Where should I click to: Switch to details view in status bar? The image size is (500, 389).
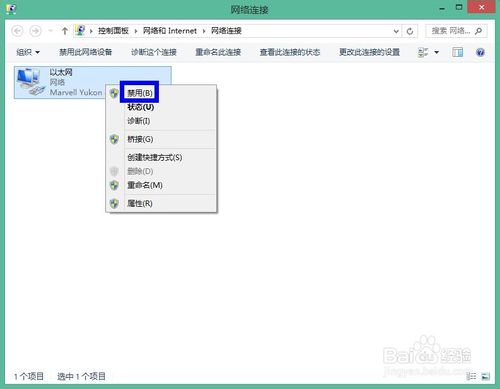[x=471, y=376]
